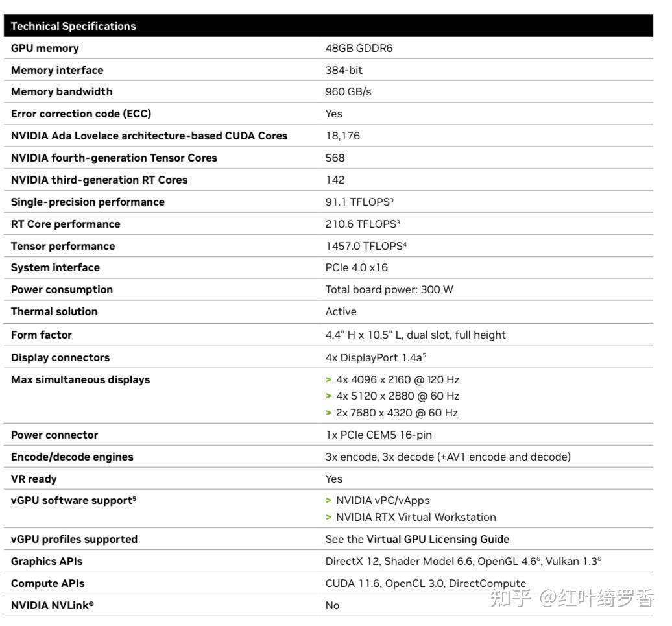Click the green arrow before NVIDIA vPC/vApps

click(329, 500)
